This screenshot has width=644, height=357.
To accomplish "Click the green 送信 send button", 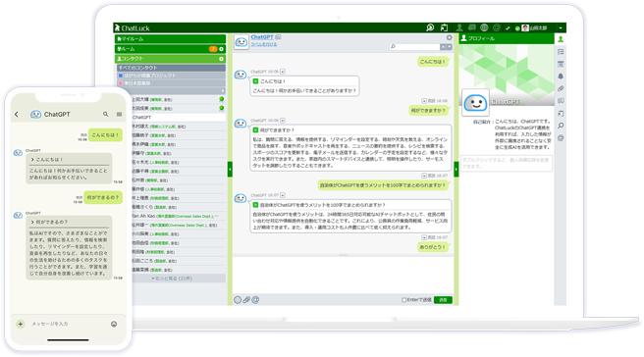I will 443,300.
